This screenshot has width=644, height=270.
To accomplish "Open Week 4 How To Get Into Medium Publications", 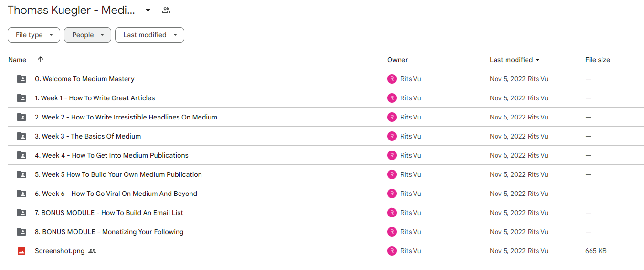I will coord(112,155).
